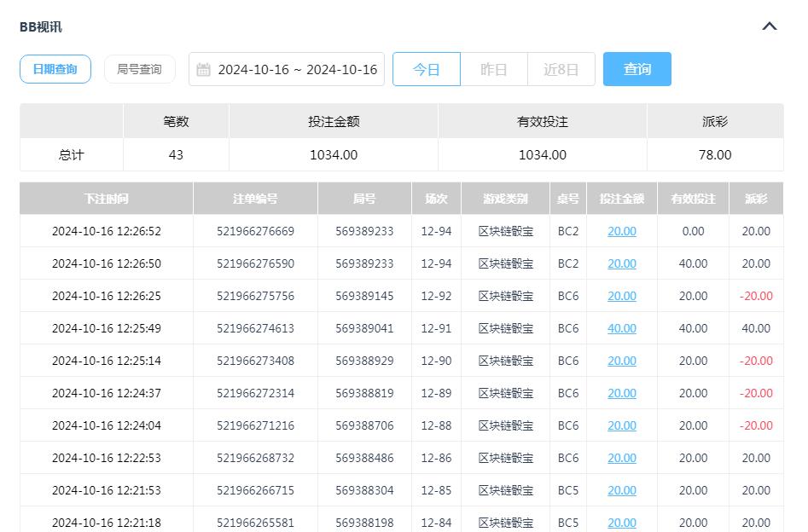Open the bet amount link of order 521966276669

(x=621, y=231)
